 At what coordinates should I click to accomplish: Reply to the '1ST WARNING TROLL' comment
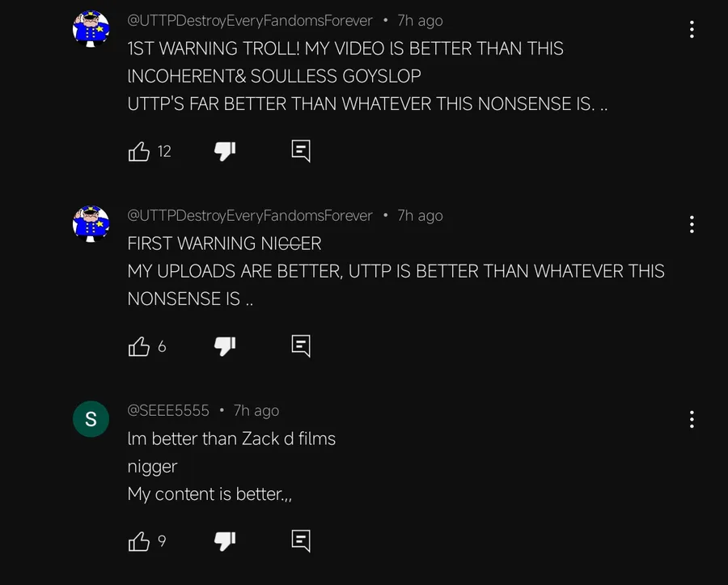(x=301, y=151)
